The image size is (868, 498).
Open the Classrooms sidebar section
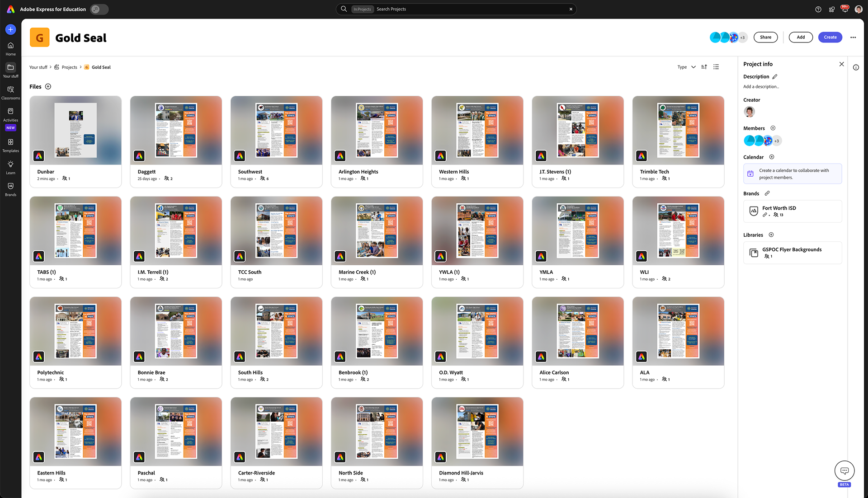coord(10,92)
